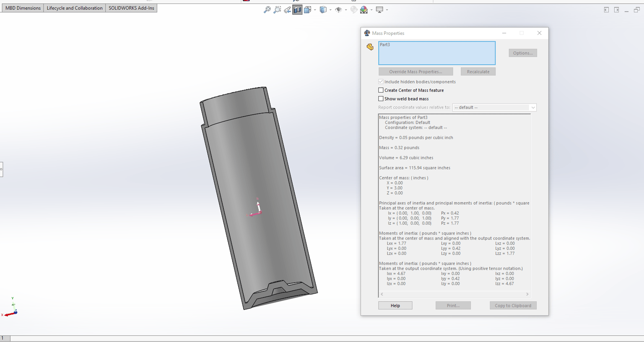Viewport: 644px width, 342px height.
Task: Click 'Surface area = 115.94 square inches' text
Action: (415, 168)
